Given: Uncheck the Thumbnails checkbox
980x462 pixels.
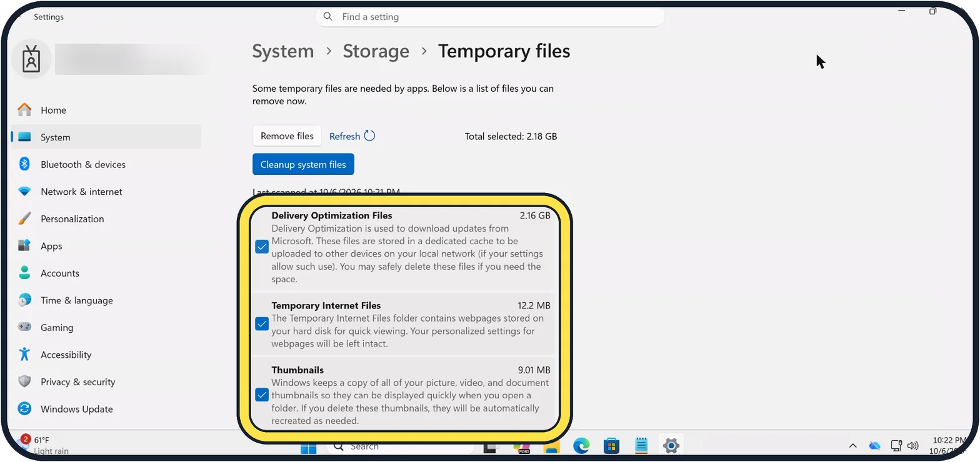Looking at the screenshot, I should [x=262, y=395].
